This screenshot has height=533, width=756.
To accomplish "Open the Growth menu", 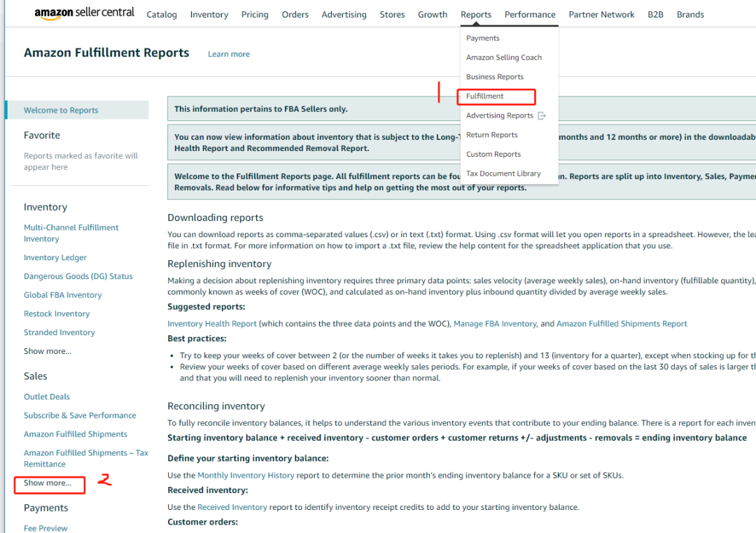I will tap(433, 15).
